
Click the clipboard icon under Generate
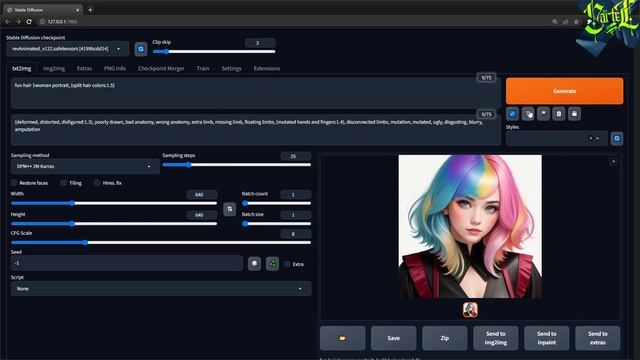[559, 114]
